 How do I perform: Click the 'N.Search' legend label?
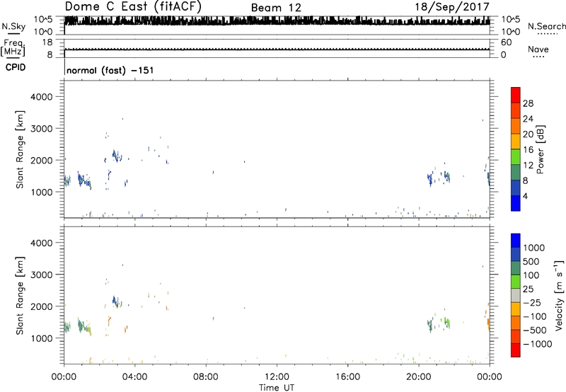546,26
